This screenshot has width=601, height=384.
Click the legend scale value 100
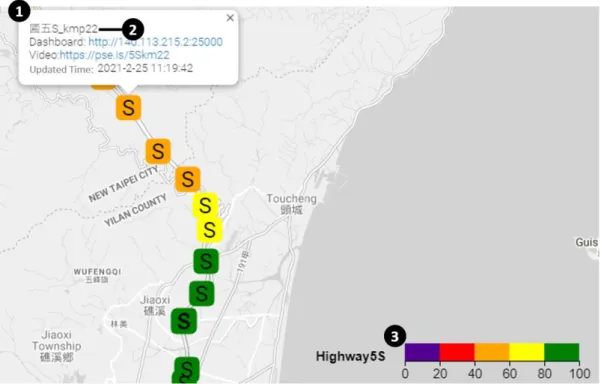[x=580, y=373]
